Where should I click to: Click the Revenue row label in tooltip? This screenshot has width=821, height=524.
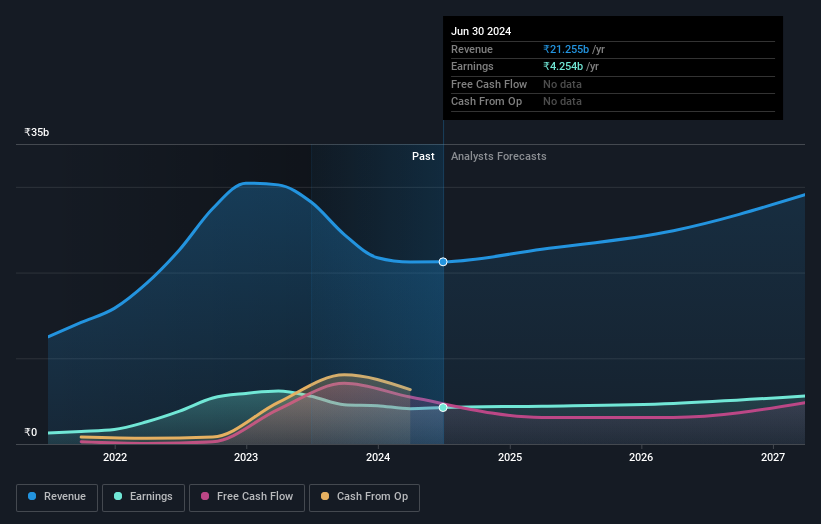pyautogui.click(x=472, y=49)
